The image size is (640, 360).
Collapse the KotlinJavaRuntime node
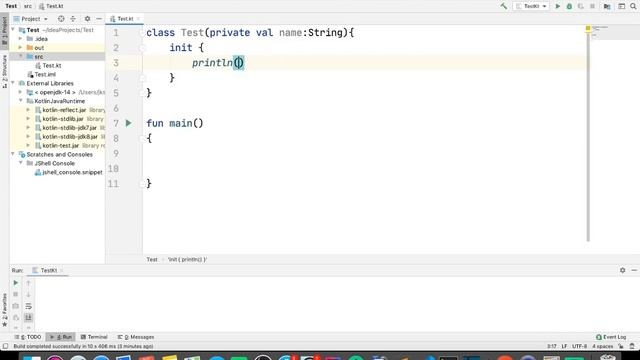point(20,101)
